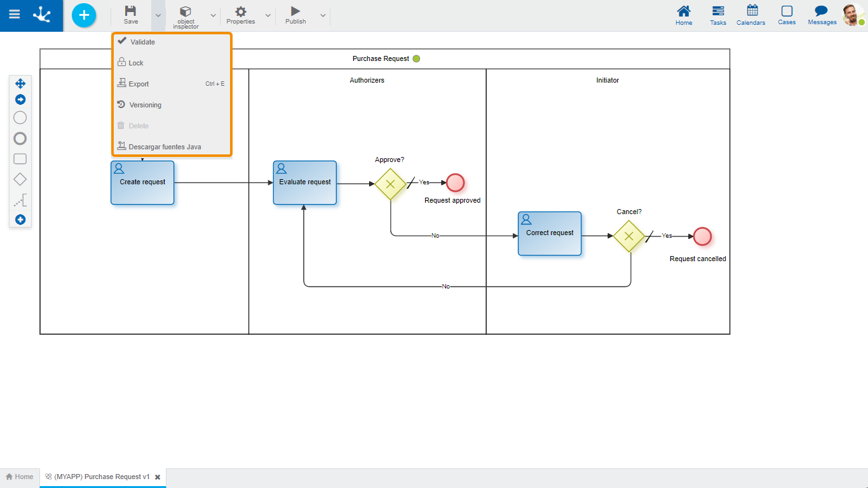The image size is (868, 488).
Task: Close the Purchase Request v1 tab
Action: 158,477
